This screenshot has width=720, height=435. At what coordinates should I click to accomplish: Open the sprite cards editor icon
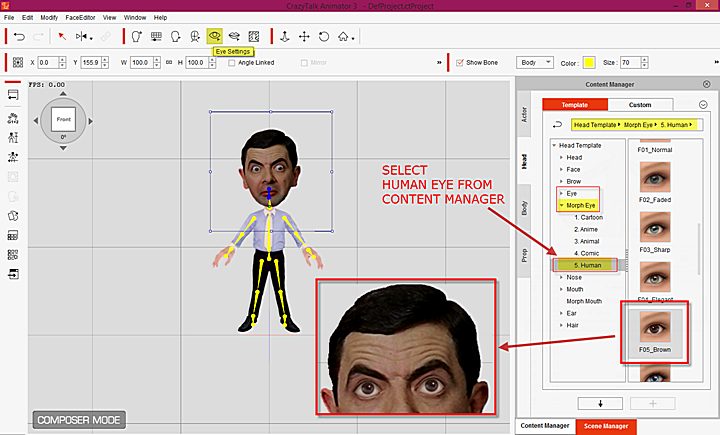[13, 216]
